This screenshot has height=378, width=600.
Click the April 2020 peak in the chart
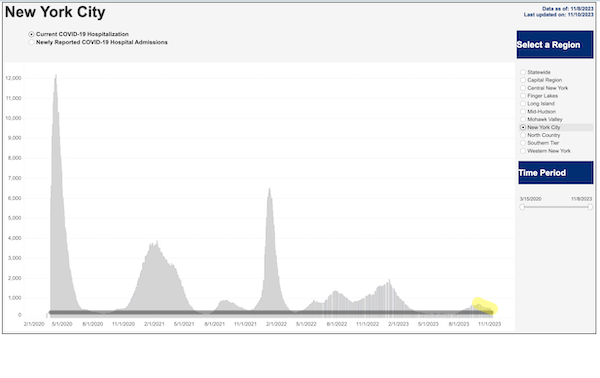point(56,78)
